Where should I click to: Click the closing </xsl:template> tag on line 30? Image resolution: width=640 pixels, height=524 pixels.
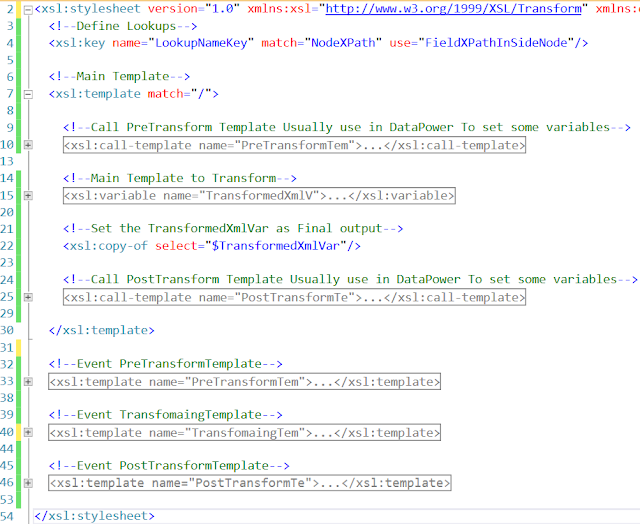tap(102, 330)
